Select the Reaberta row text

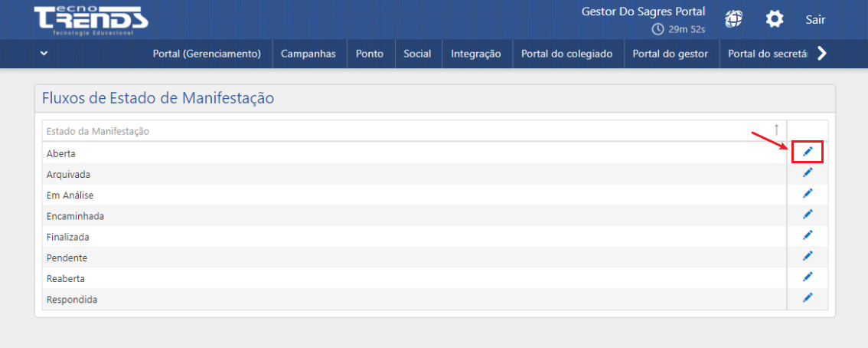coord(66,278)
